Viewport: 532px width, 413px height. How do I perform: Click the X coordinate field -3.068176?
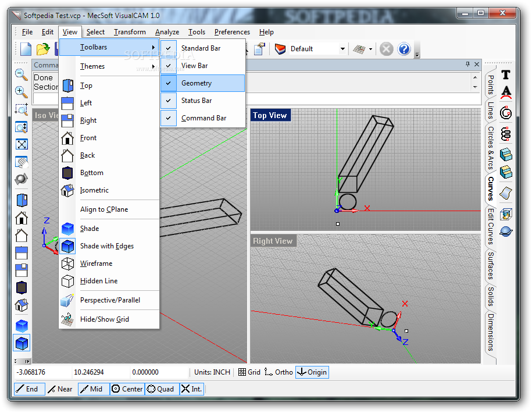pyautogui.click(x=42, y=372)
